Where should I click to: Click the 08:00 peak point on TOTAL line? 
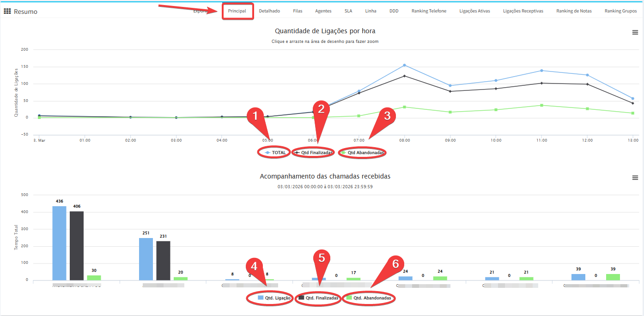pos(404,65)
